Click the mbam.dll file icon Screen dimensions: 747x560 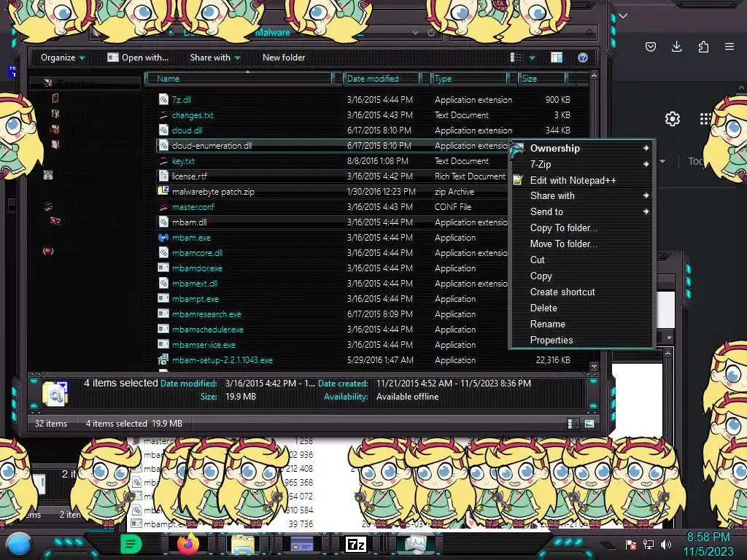(163, 222)
